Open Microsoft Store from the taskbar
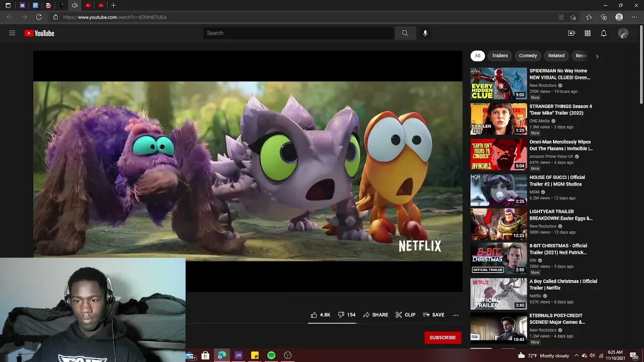The height and width of the screenshot is (362, 644). 205,355
